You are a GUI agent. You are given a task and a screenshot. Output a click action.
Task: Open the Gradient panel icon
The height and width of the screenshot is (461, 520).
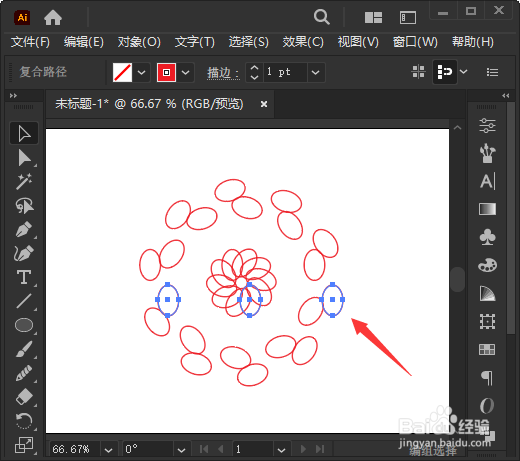pyautogui.click(x=487, y=209)
